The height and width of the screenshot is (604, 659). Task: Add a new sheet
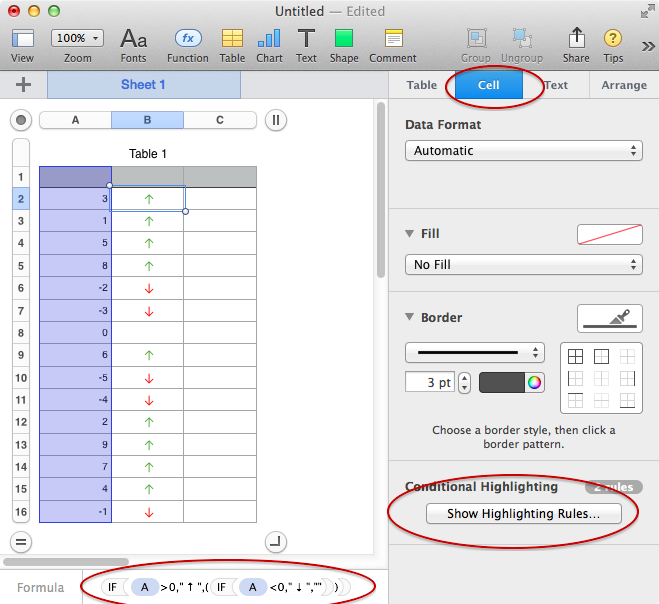(24, 84)
